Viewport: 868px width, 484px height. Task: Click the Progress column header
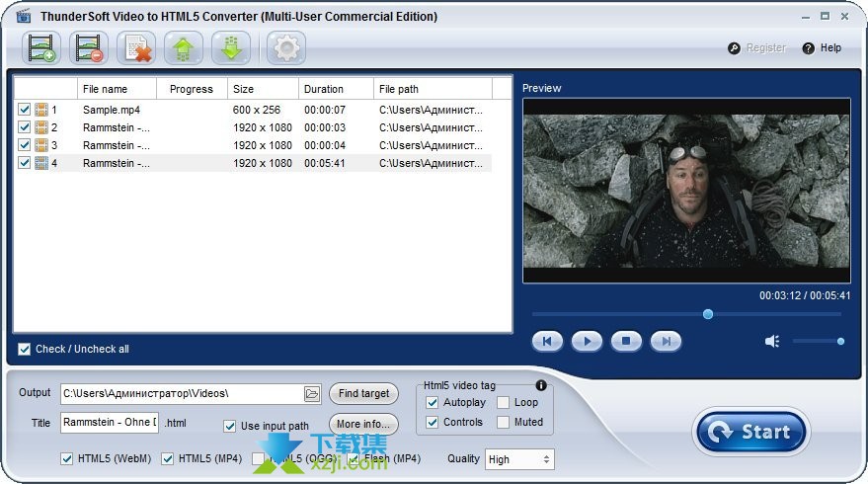click(x=192, y=89)
